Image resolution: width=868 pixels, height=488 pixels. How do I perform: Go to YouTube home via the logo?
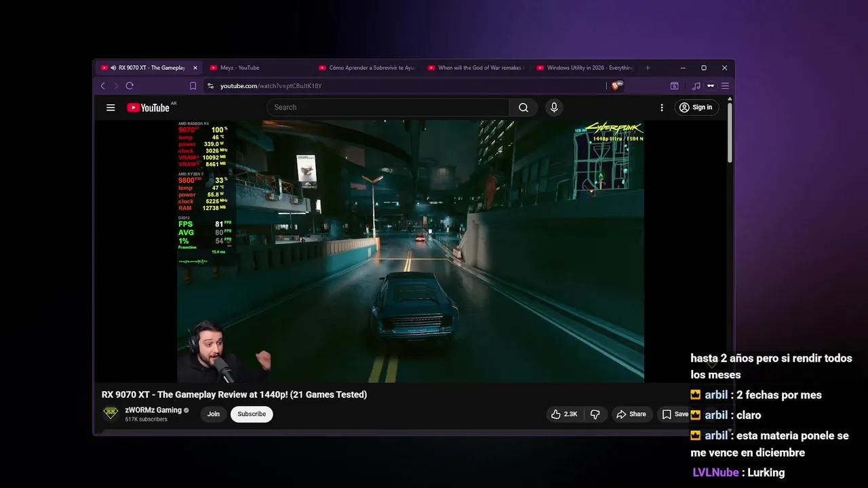click(x=148, y=108)
